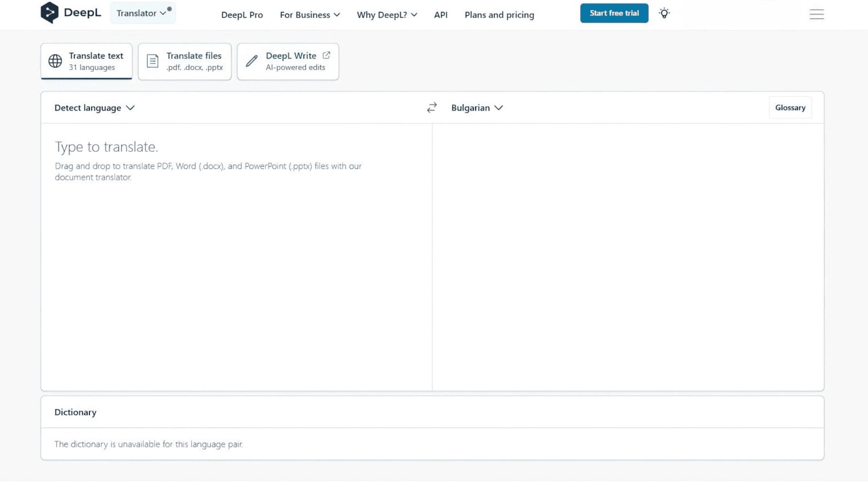Click the Dictionary section header

pyautogui.click(x=75, y=412)
